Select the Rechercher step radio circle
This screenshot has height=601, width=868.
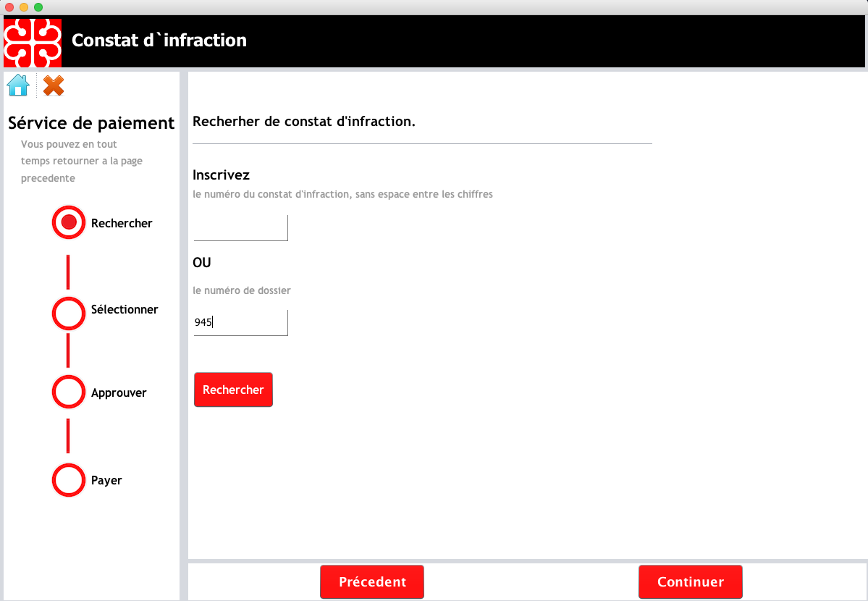click(x=69, y=222)
